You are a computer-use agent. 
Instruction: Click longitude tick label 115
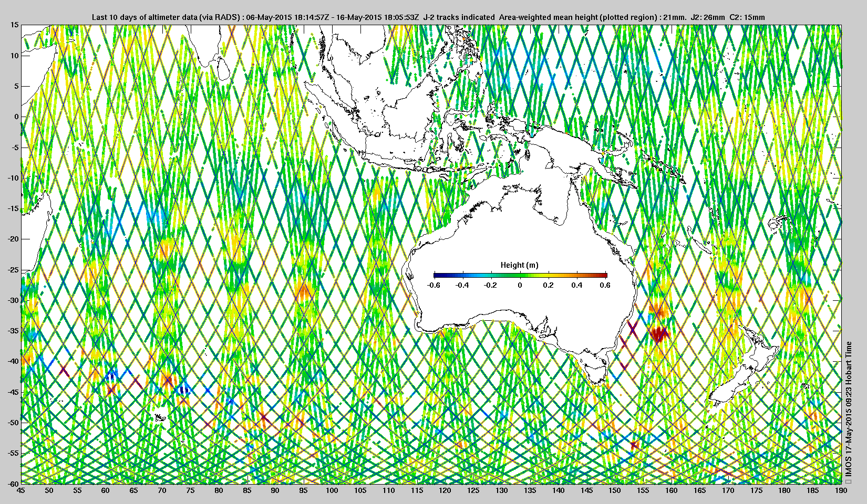pos(417,490)
